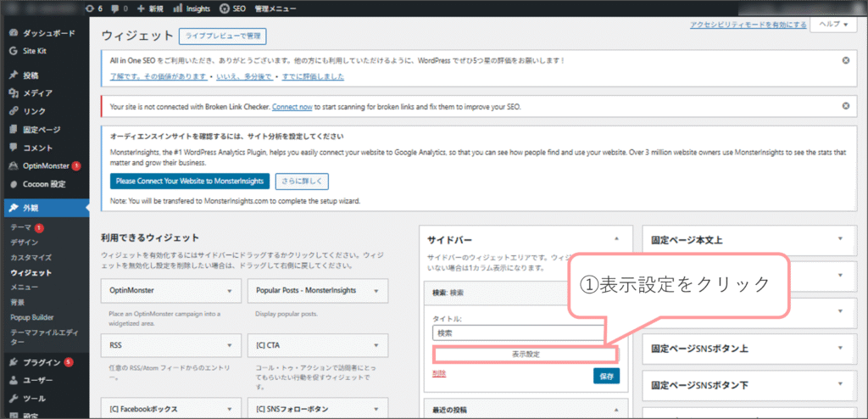
Task: Click the Posts (投稿) pin icon
Action: [x=14, y=75]
